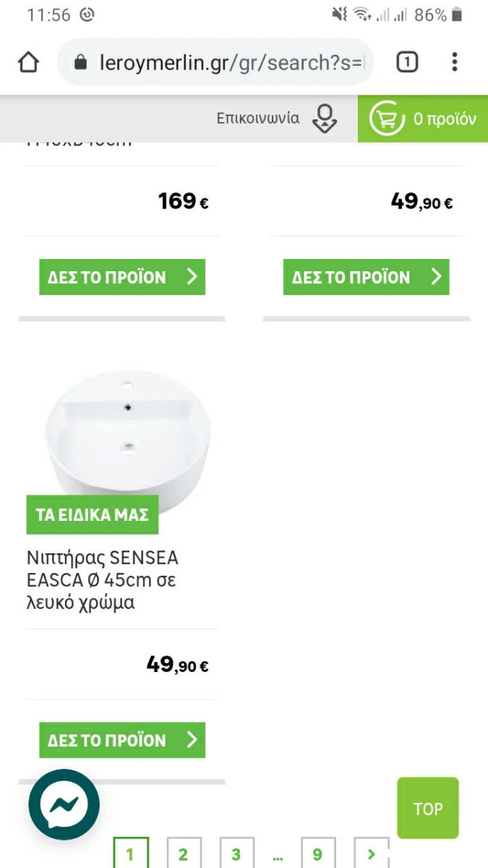Image resolution: width=488 pixels, height=868 pixels.
Task: Open the browser tab switcher
Action: point(407,63)
